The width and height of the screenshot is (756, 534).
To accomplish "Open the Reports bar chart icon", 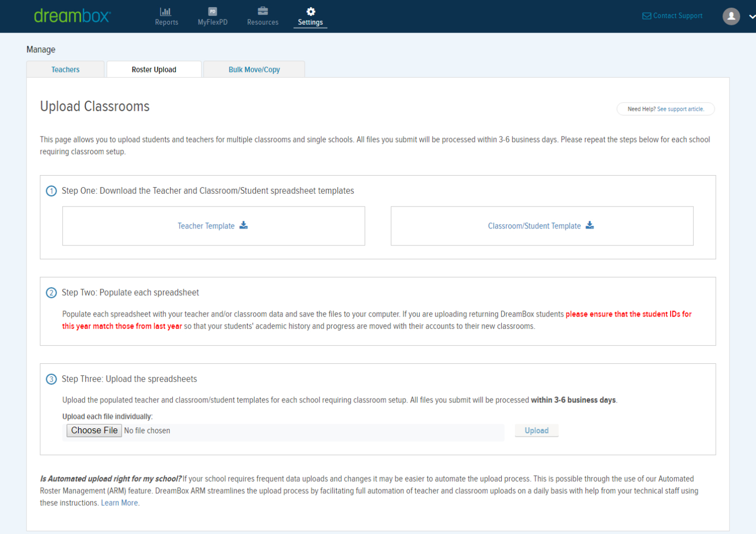I will [x=166, y=12].
